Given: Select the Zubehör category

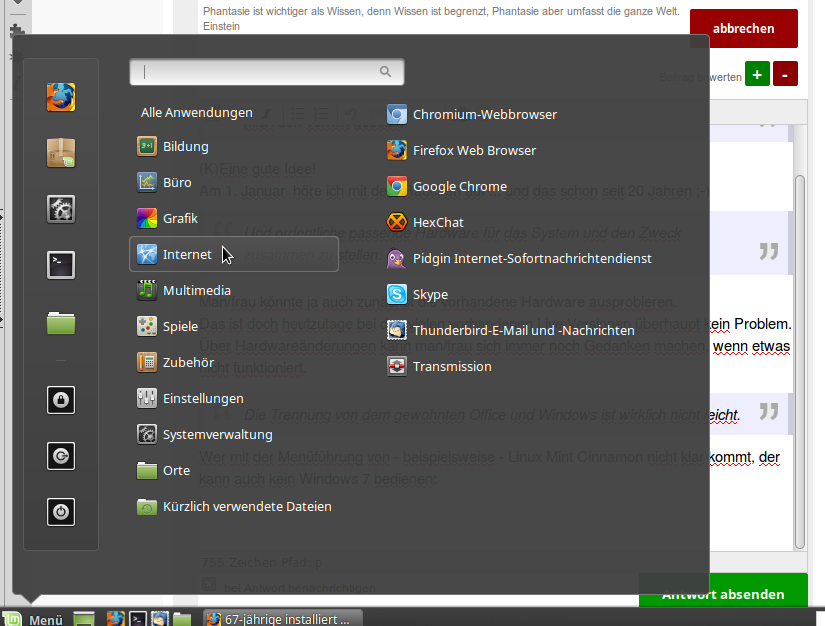Looking at the screenshot, I should pyautogui.click(x=175, y=362).
